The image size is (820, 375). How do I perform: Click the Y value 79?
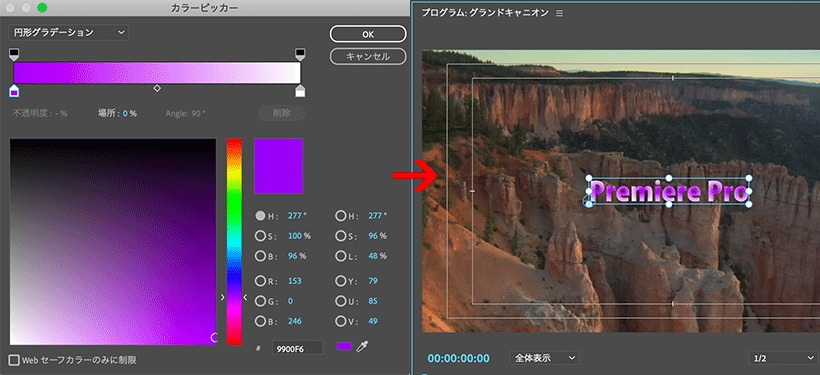pos(372,281)
